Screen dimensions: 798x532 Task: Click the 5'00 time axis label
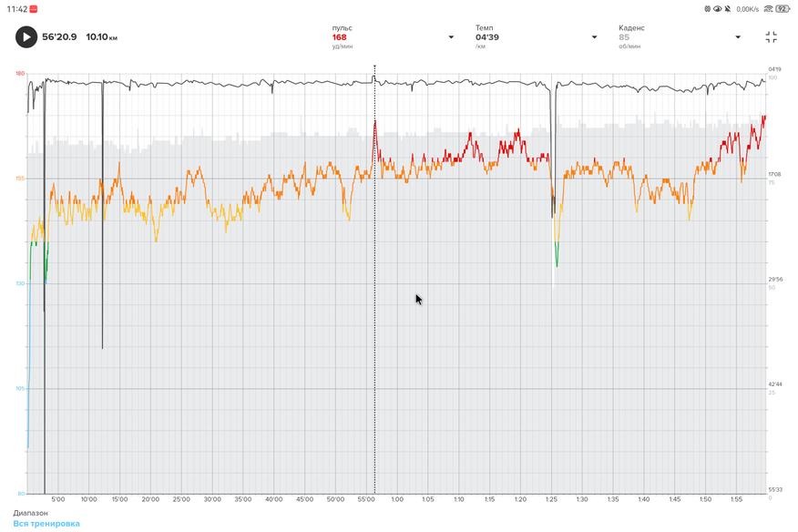(58, 499)
